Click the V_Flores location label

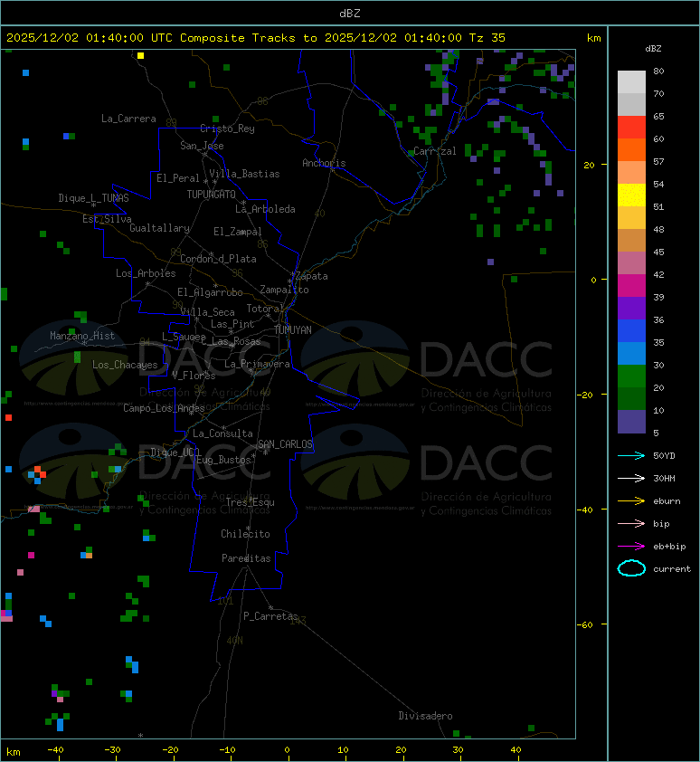click(x=194, y=376)
